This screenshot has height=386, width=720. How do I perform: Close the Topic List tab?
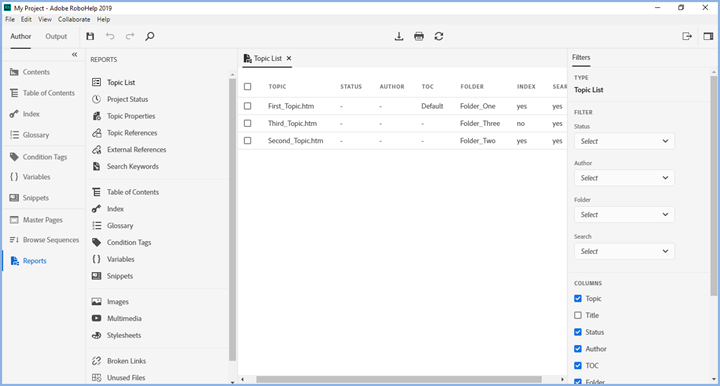[289, 58]
